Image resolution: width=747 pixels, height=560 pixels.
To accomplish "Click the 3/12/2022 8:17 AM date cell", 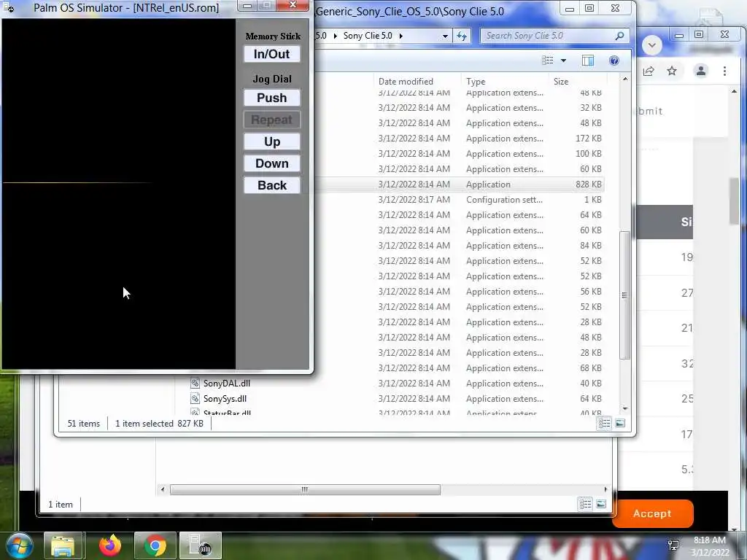I will click(x=414, y=200).
